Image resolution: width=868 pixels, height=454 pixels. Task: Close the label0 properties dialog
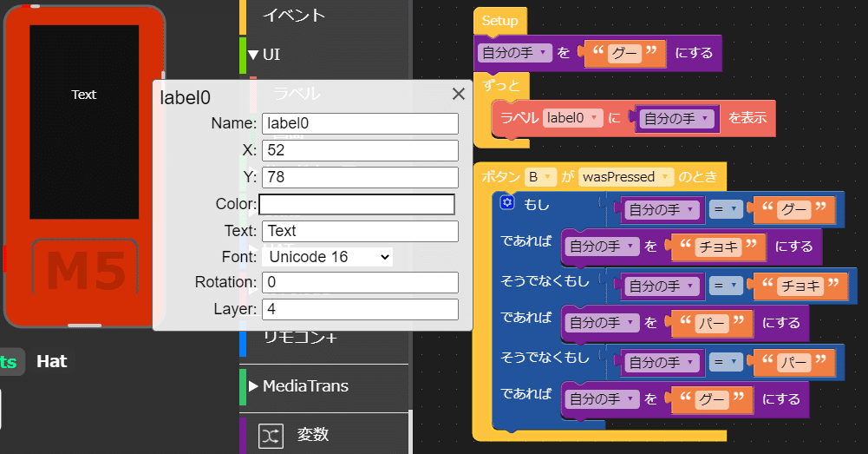[x=459, y=95]
